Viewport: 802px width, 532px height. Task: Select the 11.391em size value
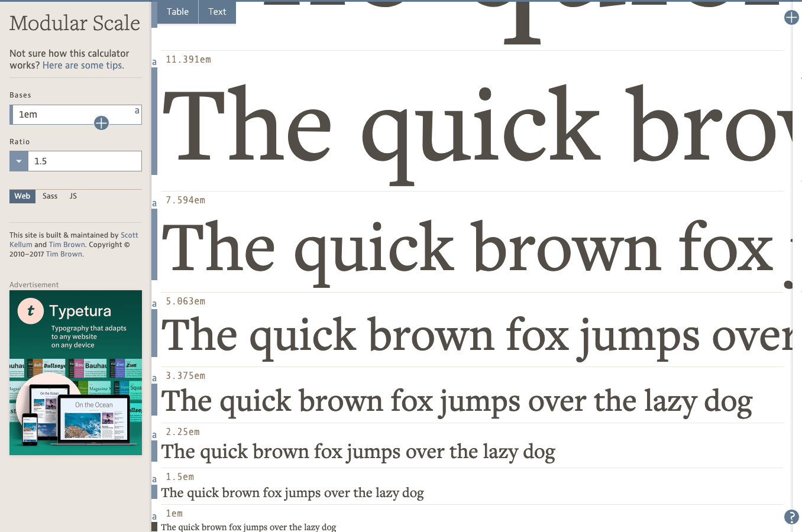coord(188,60)
